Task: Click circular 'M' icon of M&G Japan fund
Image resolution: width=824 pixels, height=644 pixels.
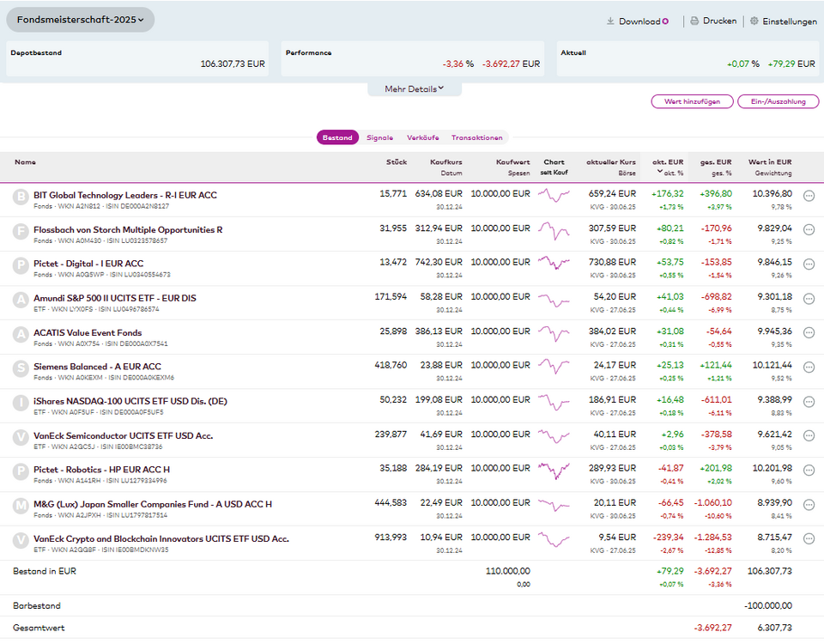Action: 21,506
